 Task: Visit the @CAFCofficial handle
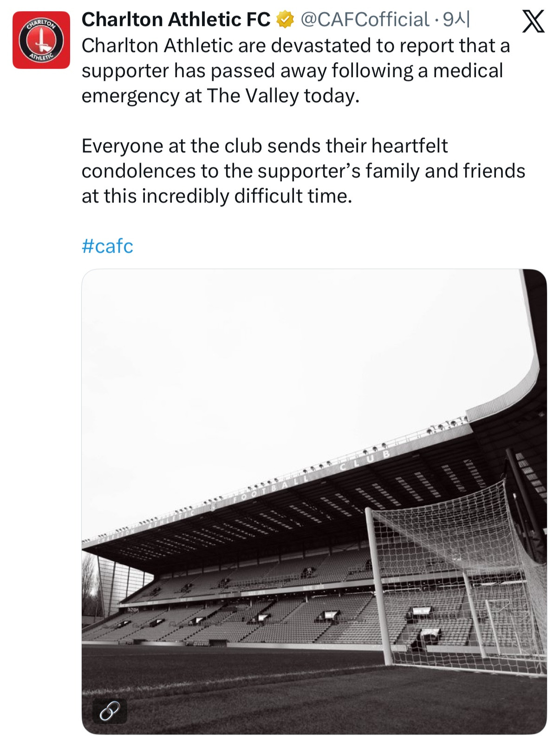tap(365, 20)
